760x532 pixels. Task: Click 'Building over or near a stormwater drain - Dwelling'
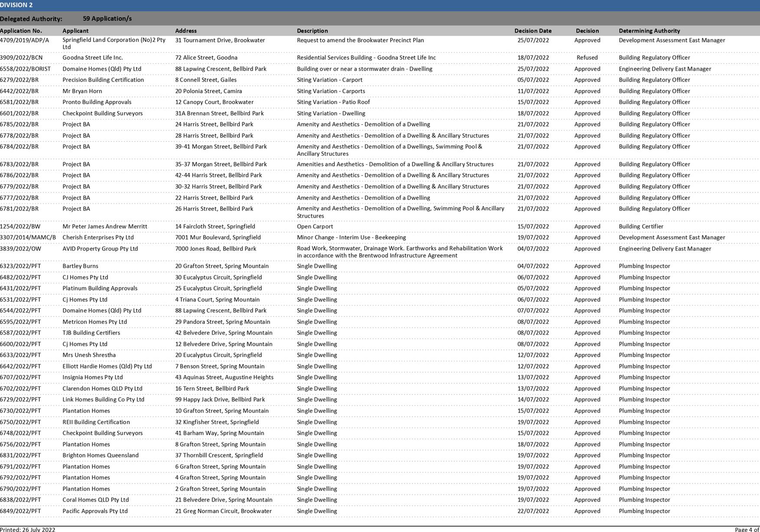coord(365,69)
